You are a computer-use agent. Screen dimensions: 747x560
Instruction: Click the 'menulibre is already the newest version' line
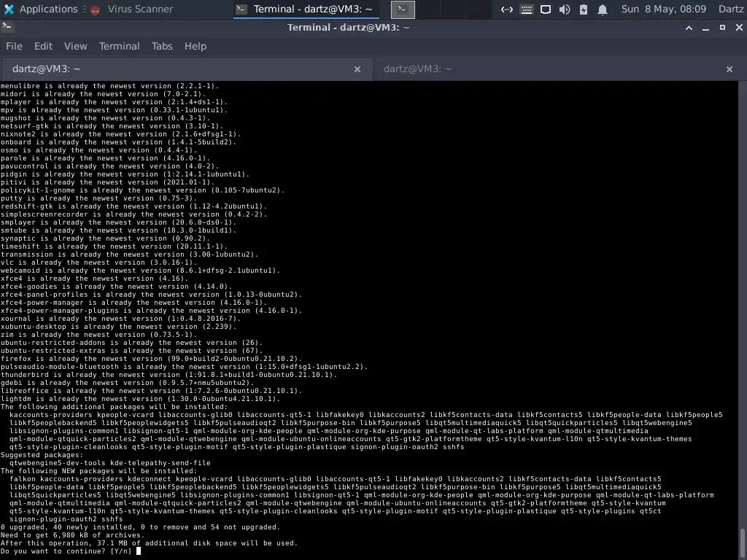[x=110, y=86]
